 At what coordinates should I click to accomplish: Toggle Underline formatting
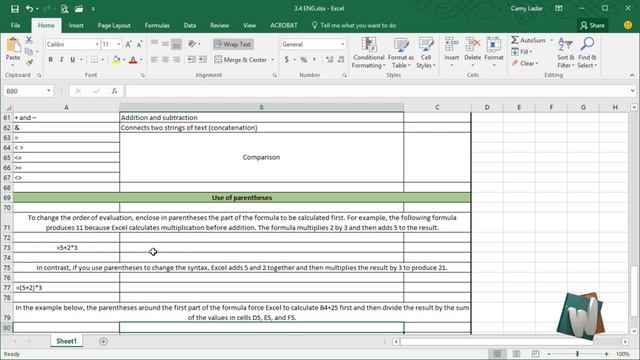73,60
